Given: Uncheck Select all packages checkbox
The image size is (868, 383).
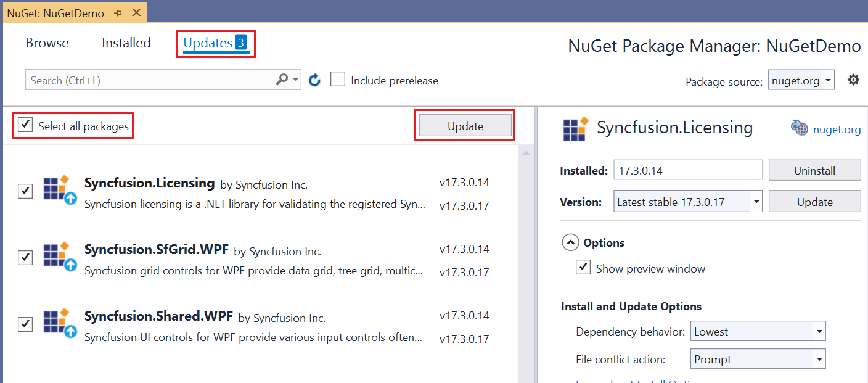Looking at the screenshot, I should click(x=25, y=125).
